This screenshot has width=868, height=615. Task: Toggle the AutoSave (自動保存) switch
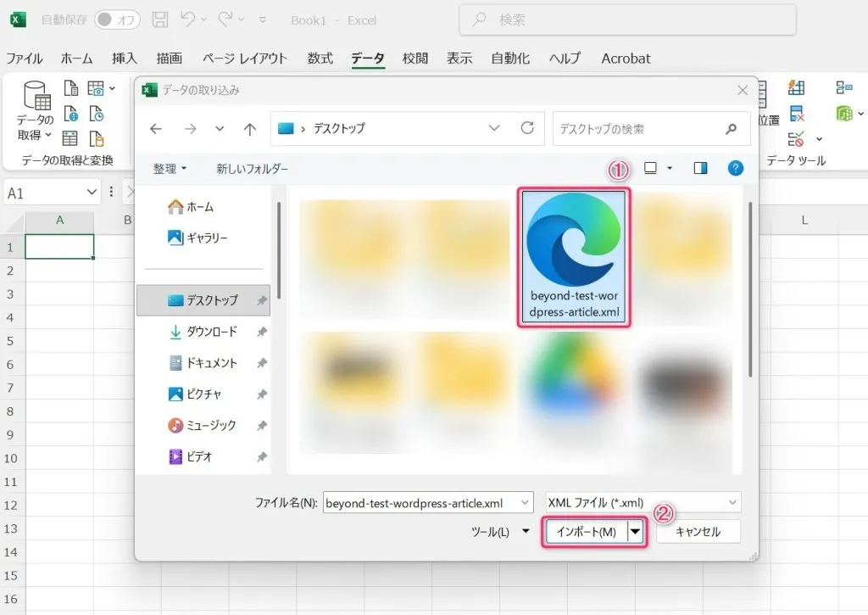click(x=117, y=20)
